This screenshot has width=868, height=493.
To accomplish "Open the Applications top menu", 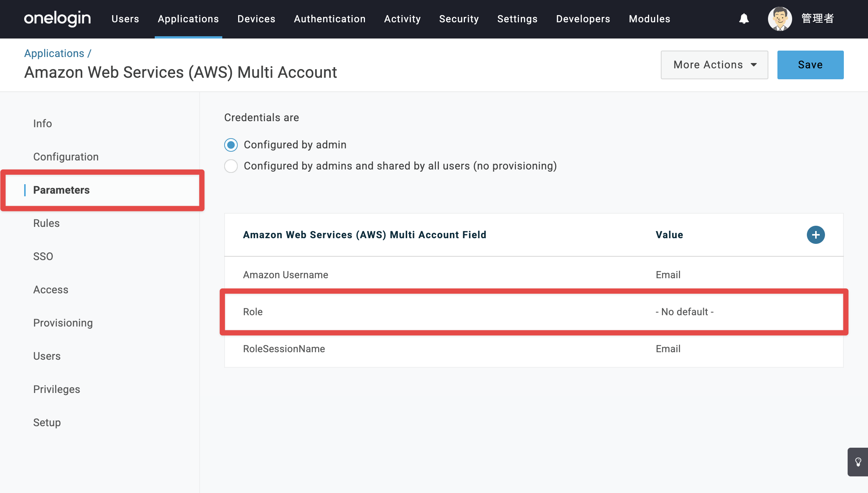I will 188,19.
